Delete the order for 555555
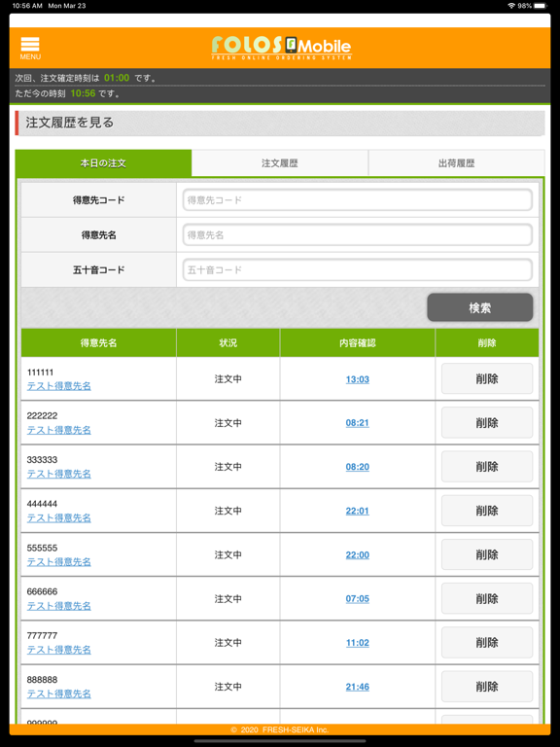Screen dimensions: 560x747 487,554
